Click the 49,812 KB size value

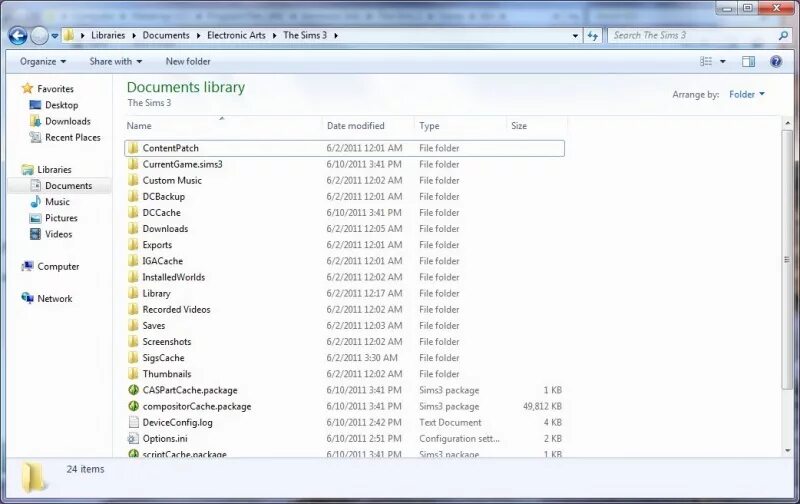(x=542, y=407)
